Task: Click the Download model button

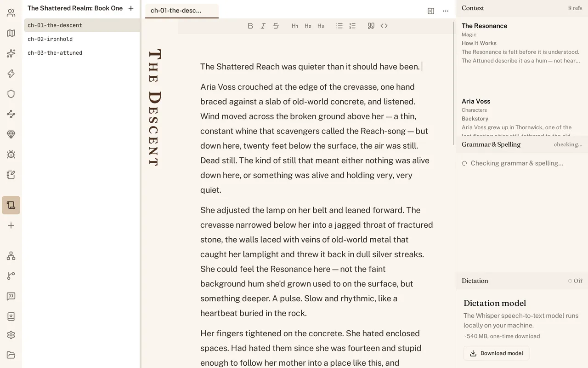Action: (x=497, y=353)
